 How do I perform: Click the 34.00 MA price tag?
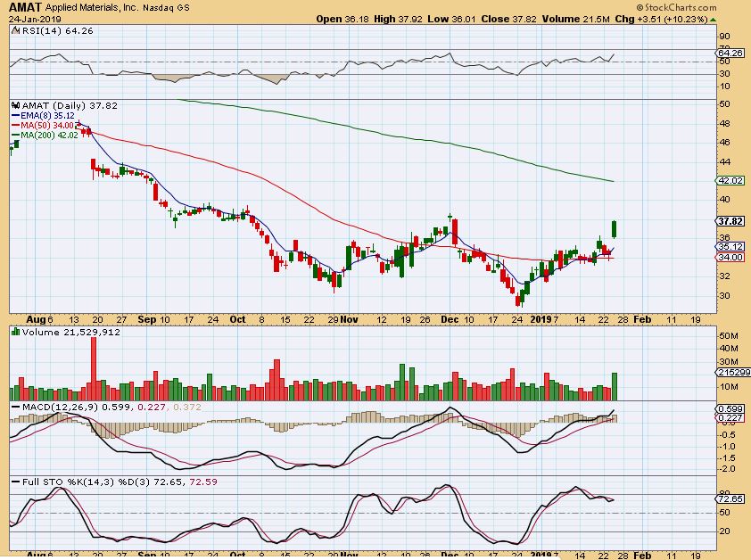(x=730, y=257)
